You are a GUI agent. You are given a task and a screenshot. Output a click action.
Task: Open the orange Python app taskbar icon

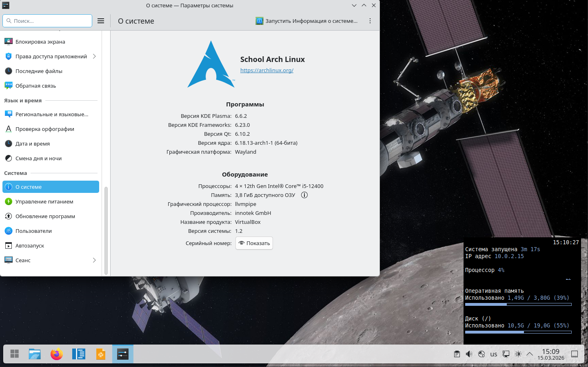(101, 354)
